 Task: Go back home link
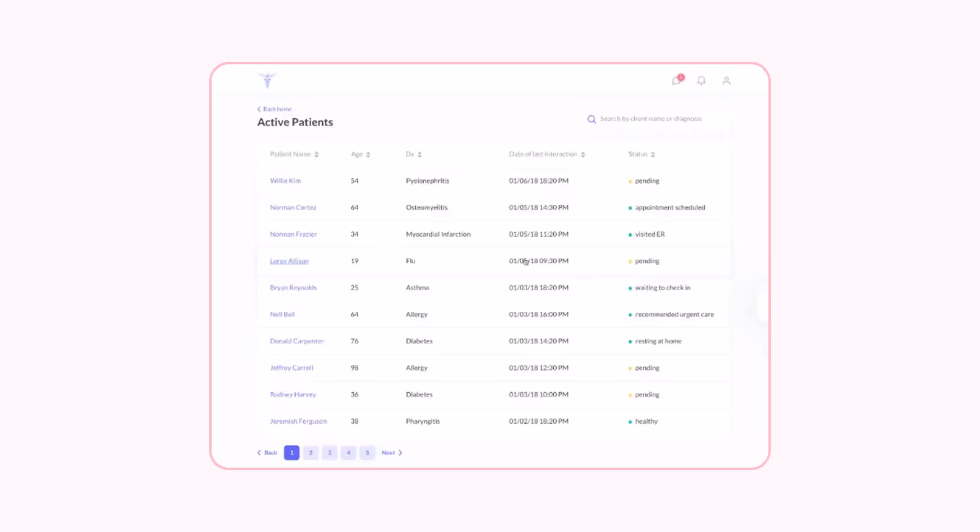tap(274, 109)
